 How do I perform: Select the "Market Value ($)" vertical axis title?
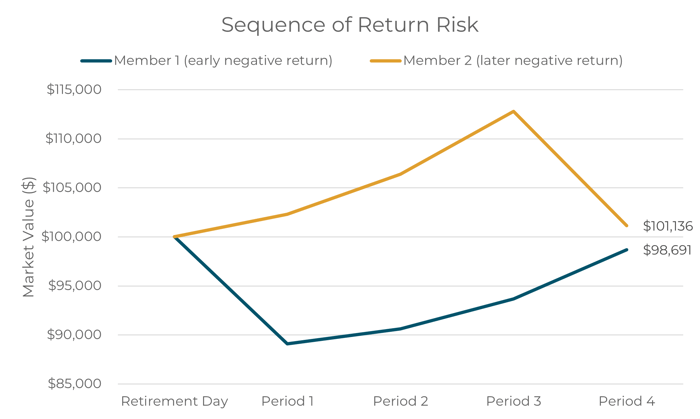tap(29, 236)
